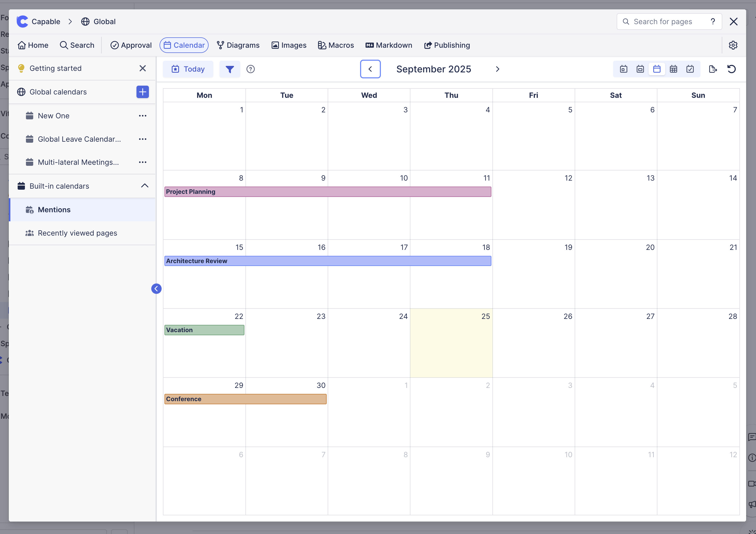Switch to the Publishing tab
756x534 pixels.
447,45
